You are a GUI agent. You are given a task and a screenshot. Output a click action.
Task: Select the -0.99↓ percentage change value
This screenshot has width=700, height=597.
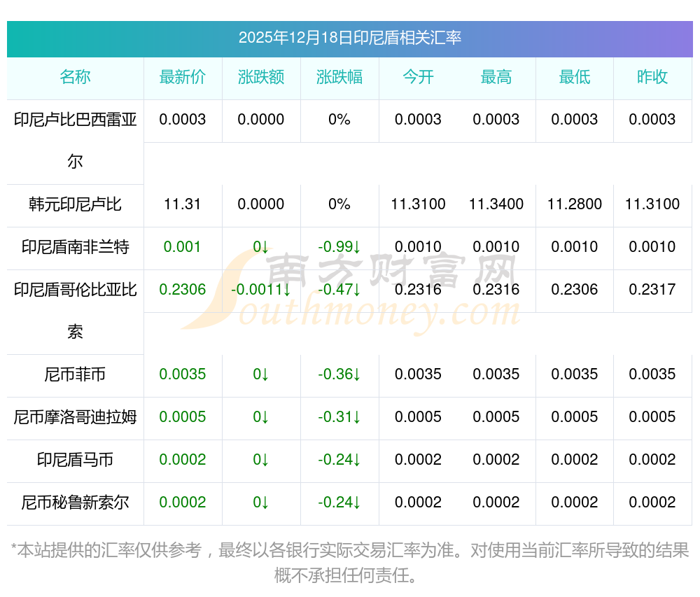click(x=339, y=247)
